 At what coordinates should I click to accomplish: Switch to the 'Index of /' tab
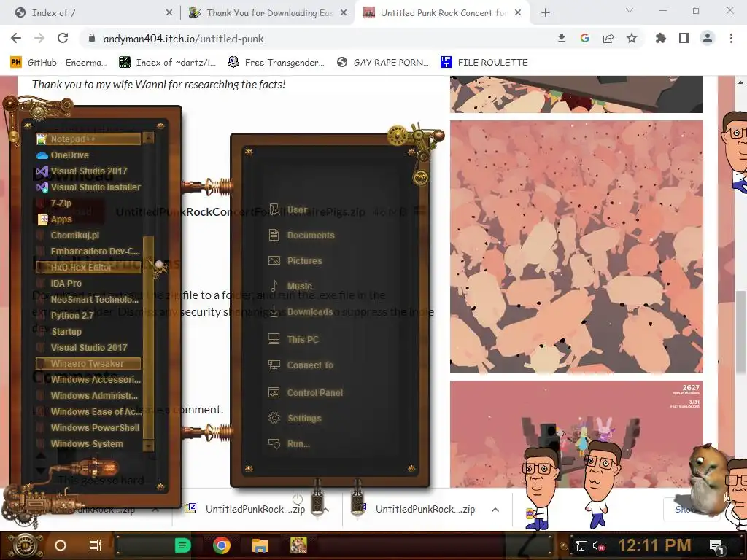[93, 13]
